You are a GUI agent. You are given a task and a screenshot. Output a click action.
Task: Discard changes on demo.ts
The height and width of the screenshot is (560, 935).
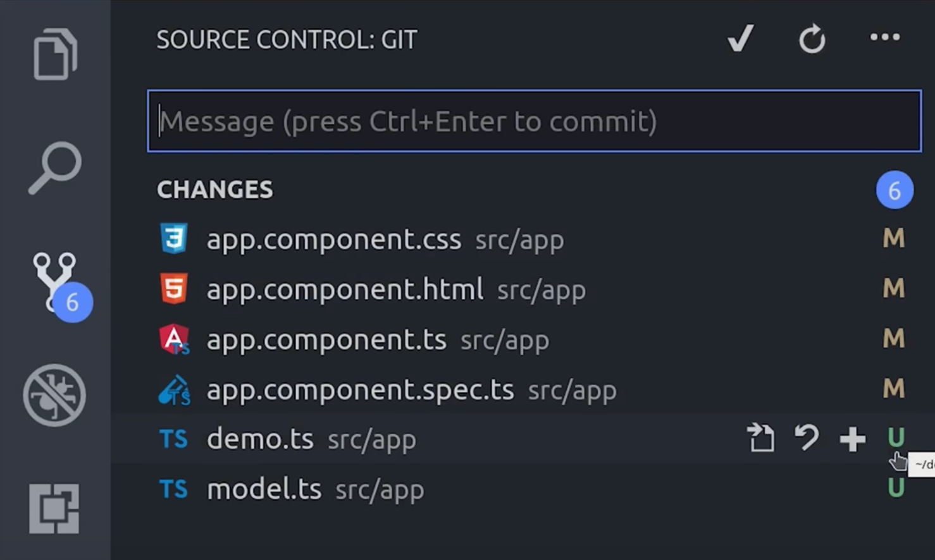tap(807, 439)
